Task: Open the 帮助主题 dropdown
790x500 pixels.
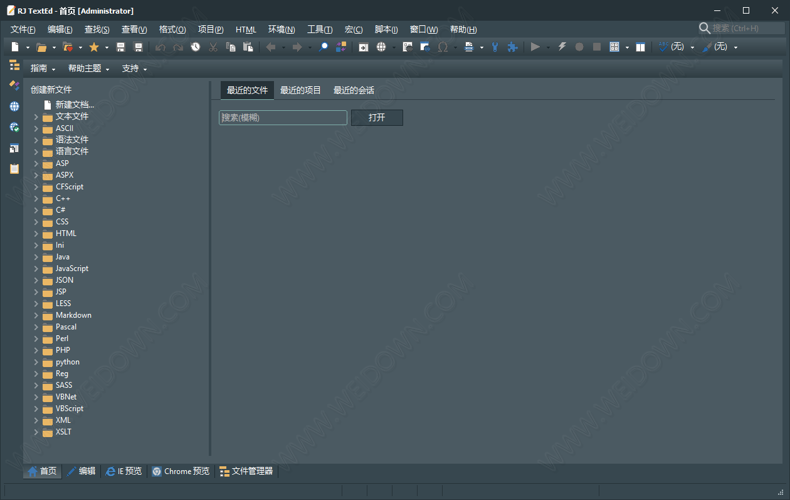Action: pyautogui.click(x=89, y=69)
